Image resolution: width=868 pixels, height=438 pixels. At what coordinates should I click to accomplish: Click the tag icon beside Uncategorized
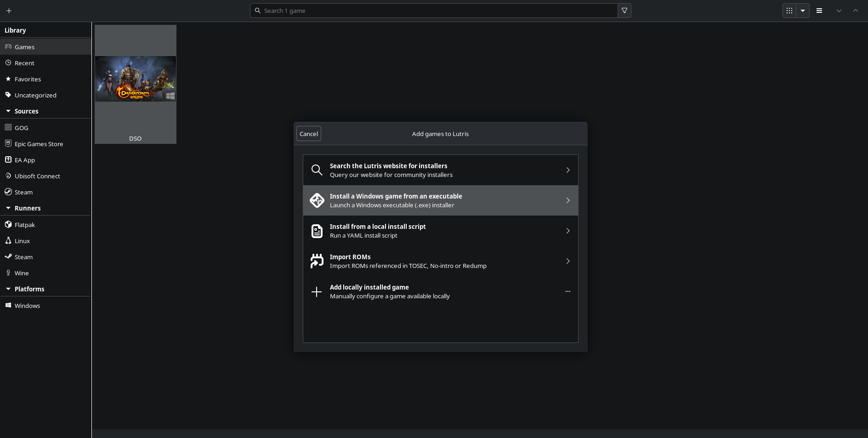pyautogui.click(x=8, y=95)
